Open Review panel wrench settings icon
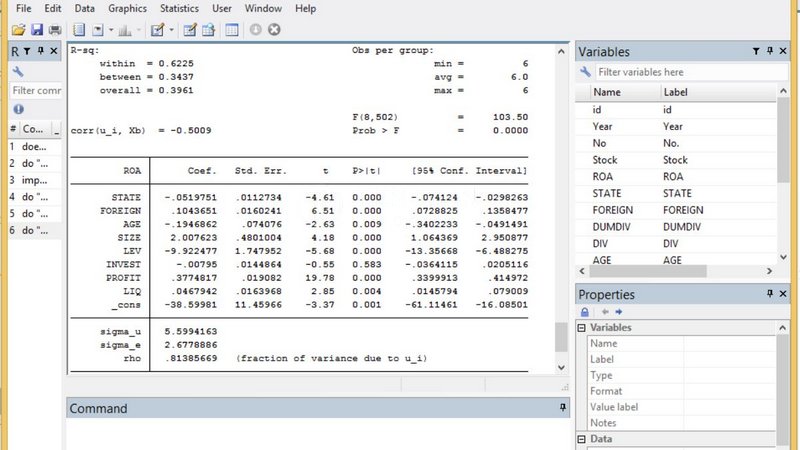800x450 pixels. pyautogui.click(x=18, y=71)
